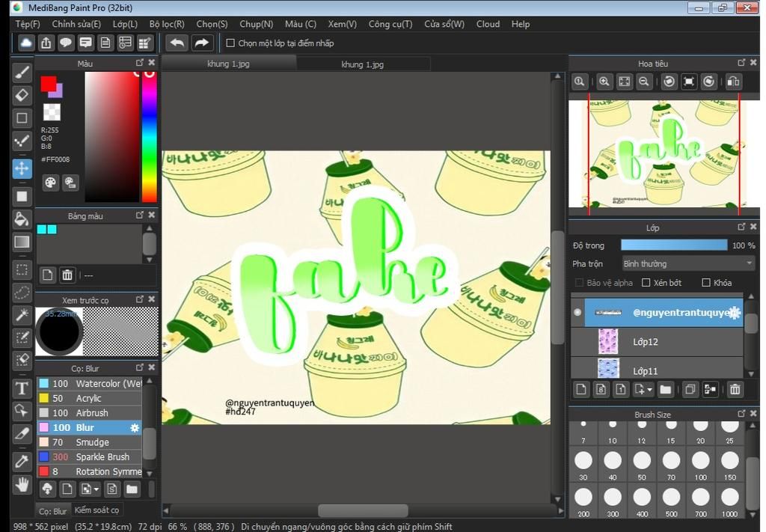Click the fit-to-window icon in Hoa tiêu
The height and width of the screenshot is (532, 766).
click(625, 82)
